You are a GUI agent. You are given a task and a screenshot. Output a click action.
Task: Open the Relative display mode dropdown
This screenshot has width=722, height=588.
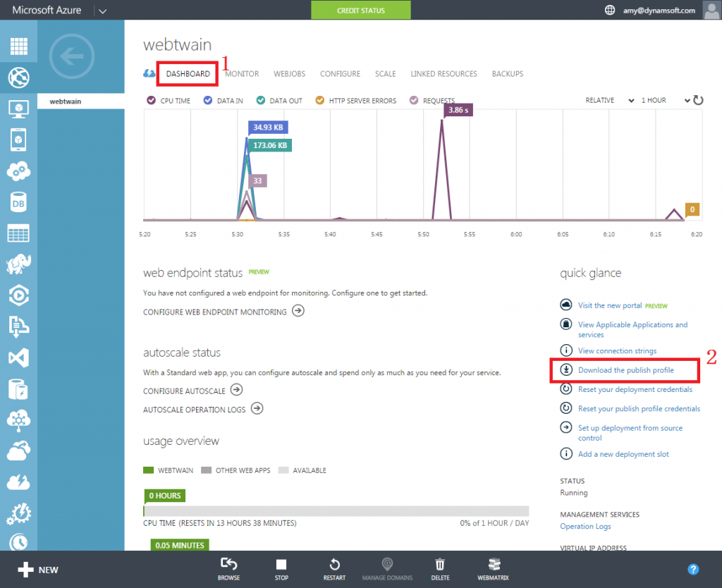coord(610,101)
